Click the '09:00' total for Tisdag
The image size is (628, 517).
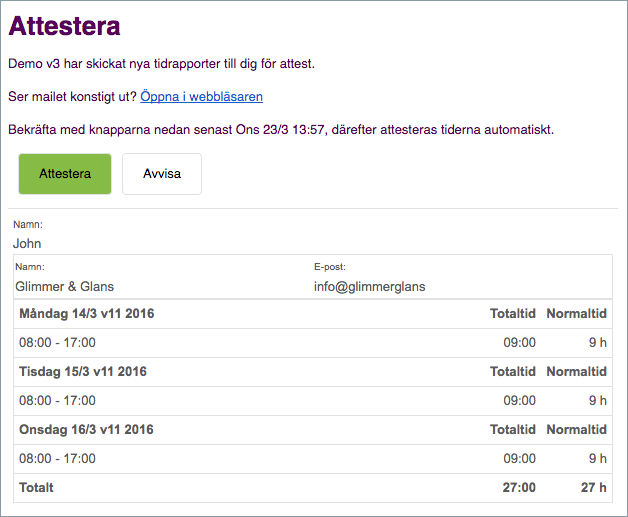[519, 400]
